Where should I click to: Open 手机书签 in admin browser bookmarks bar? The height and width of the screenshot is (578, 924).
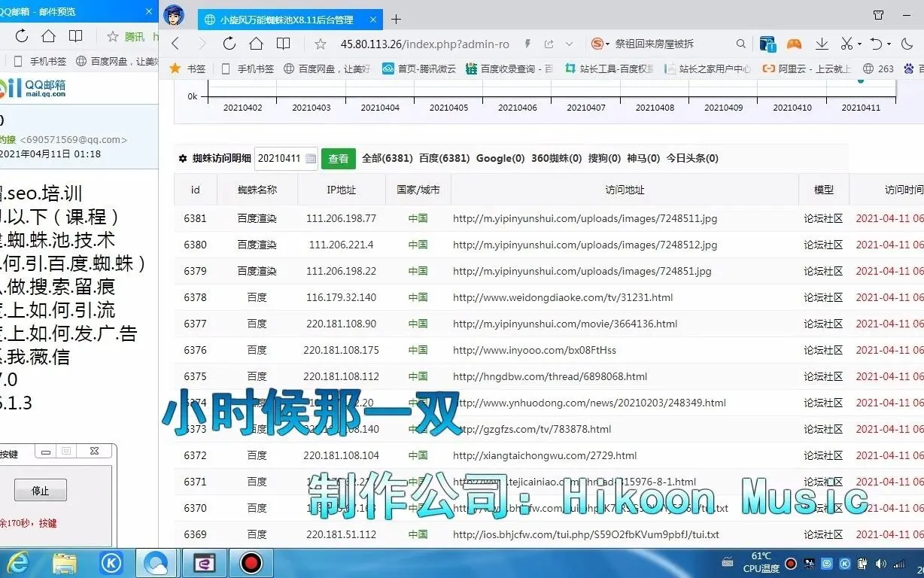coord(248,68)
